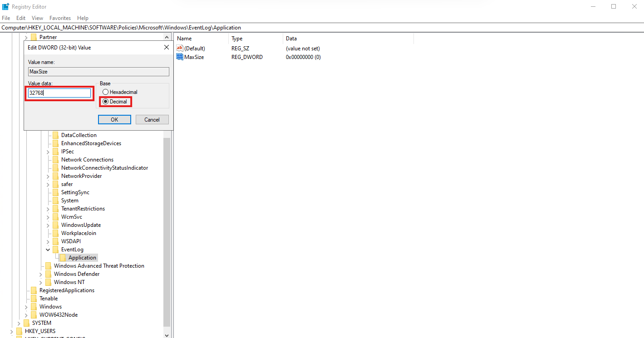Open the Favorites menu
This screenshot has height=338, width=644.
tap(60, 18)
